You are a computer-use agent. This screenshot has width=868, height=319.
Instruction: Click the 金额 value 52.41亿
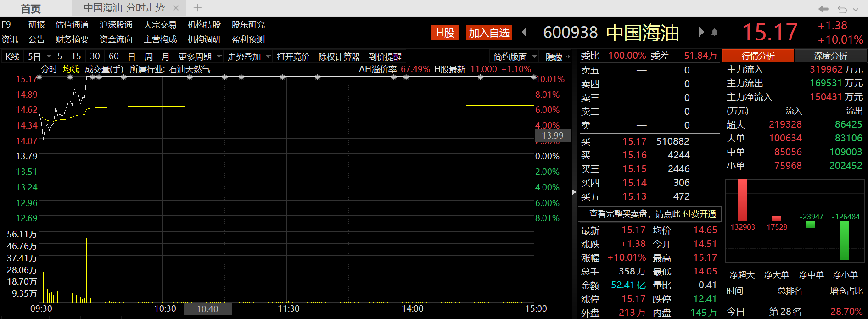click(x=628, y=285)
